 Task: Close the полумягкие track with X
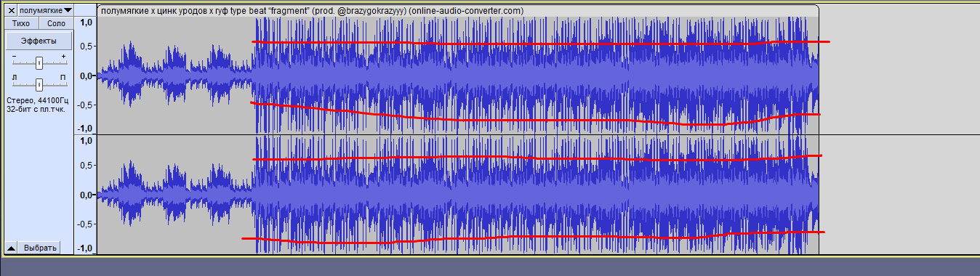(11, 10)
